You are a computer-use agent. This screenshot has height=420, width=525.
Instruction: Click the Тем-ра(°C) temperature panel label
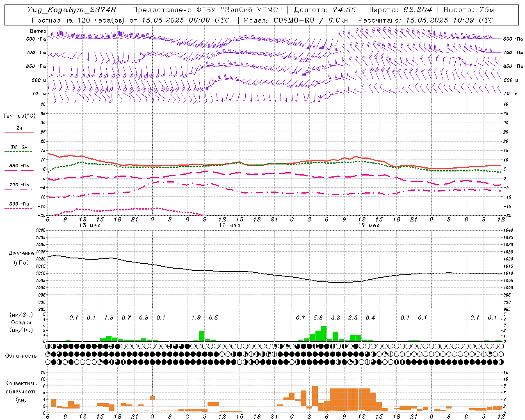pyautogui.click(x=19, y=116)
